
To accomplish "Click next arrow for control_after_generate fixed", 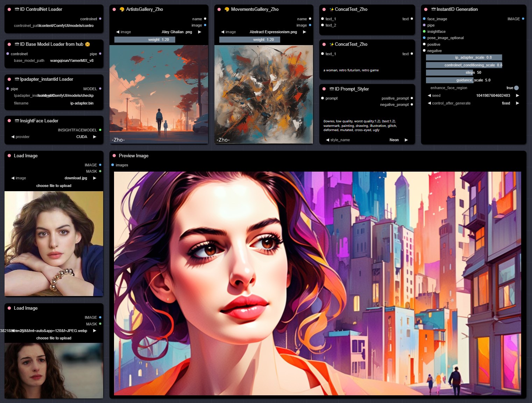I will (518, 103).
